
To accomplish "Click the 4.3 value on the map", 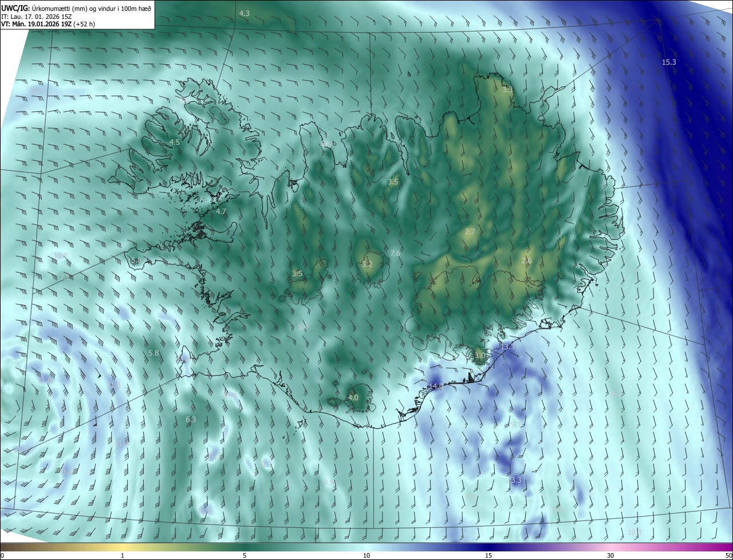I will coord(245,13).
